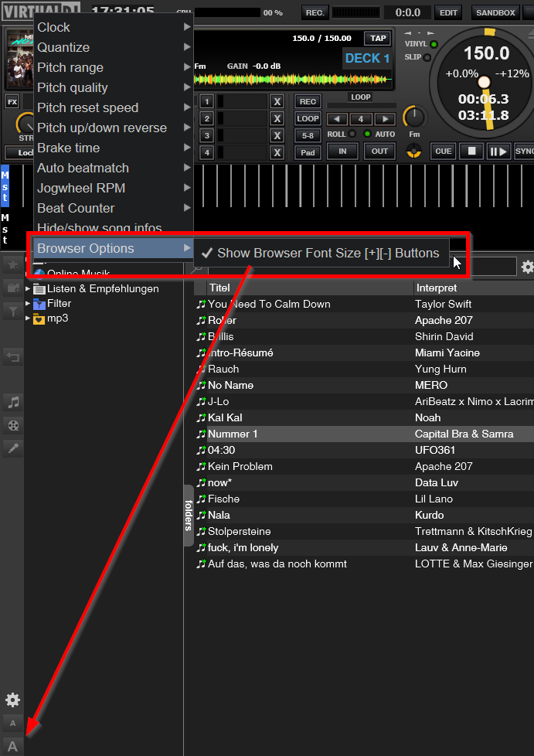Delete hot cue 2 with its X button

[277, 118]
